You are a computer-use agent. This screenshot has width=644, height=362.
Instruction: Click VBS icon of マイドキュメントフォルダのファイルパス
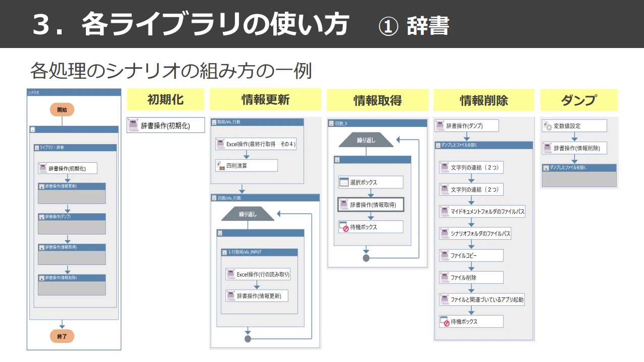444,211
